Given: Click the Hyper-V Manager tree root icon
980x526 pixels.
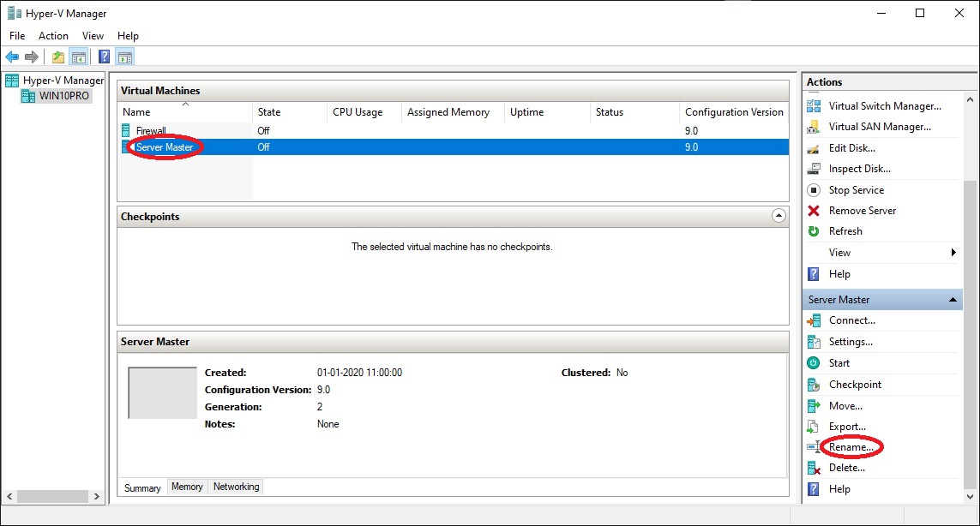Looking at the screenshot, I should coord(12,81).
